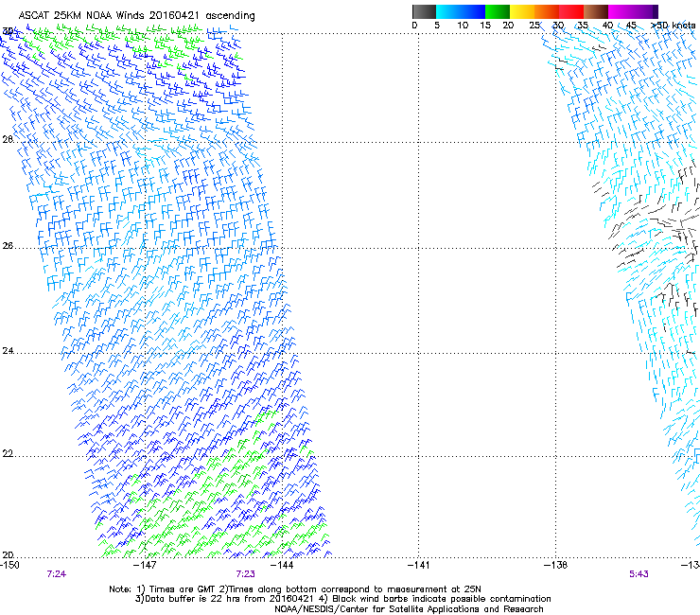700x615 pixels.
Task: Click the legend tick label 20
Action: tap(508, 26)
